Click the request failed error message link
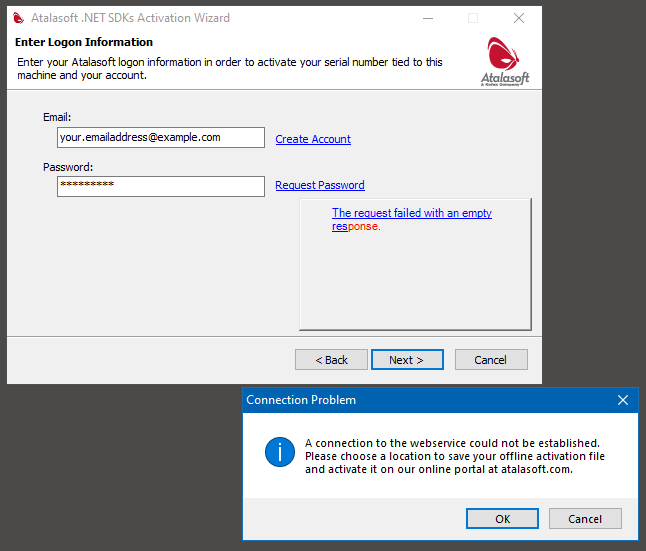The height and width of the screenshot is (551, 646). pyautogui.click(x=412, y=219)
